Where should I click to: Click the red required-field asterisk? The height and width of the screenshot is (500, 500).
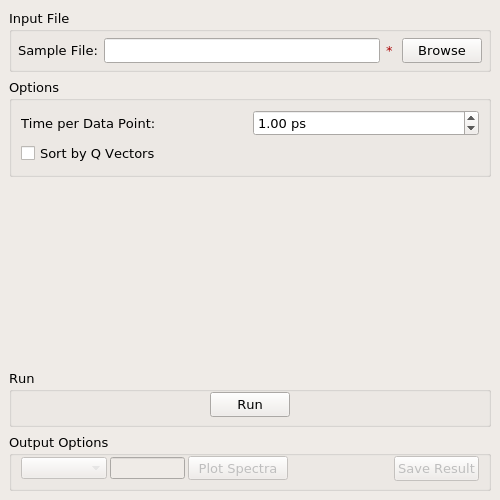pyautogui.click(x=389, y=50)
